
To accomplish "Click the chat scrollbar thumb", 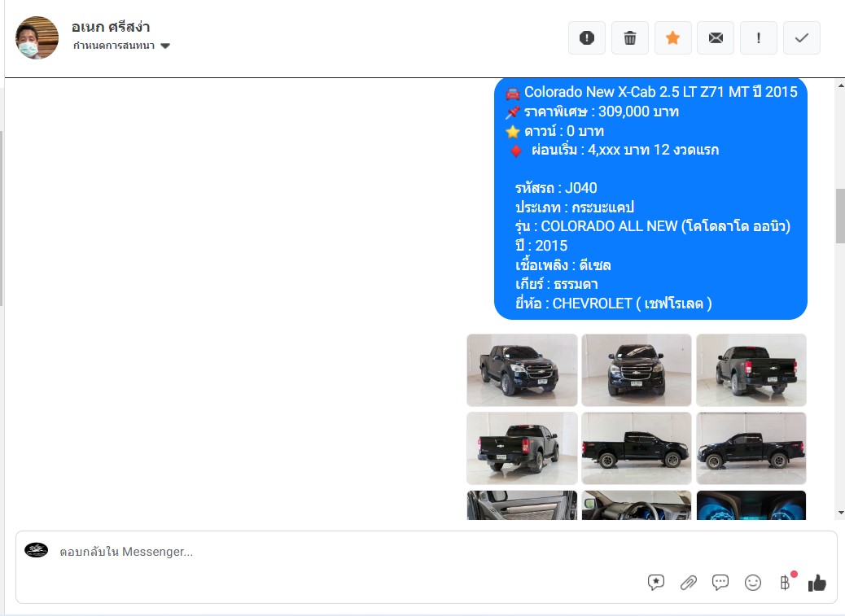I will [841, 216].
